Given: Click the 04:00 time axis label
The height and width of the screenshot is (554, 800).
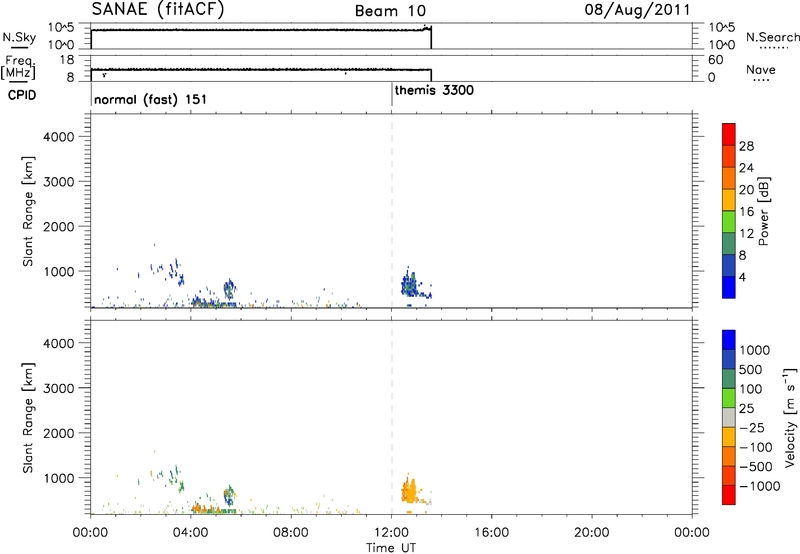Looking at the screenshot, I should coord(191,533).
